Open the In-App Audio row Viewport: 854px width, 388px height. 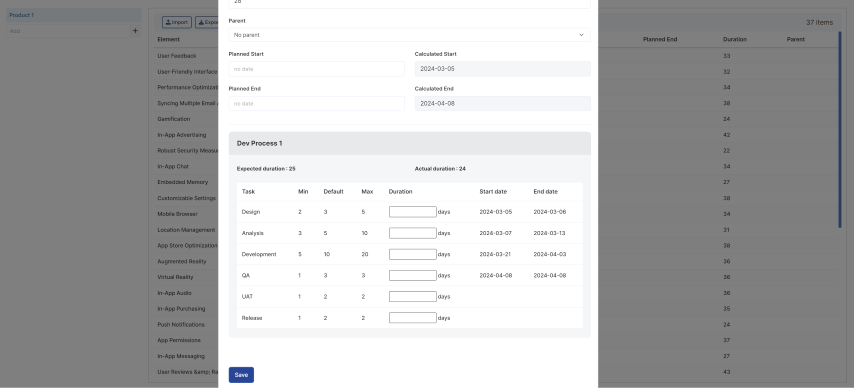(x=174, y=293)
